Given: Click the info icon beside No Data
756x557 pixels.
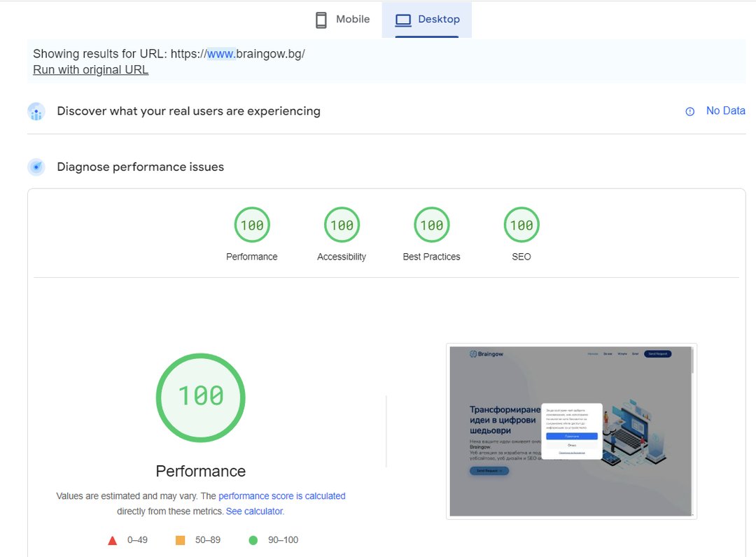Looking at the screenshot, I should [x=689, y=111].
